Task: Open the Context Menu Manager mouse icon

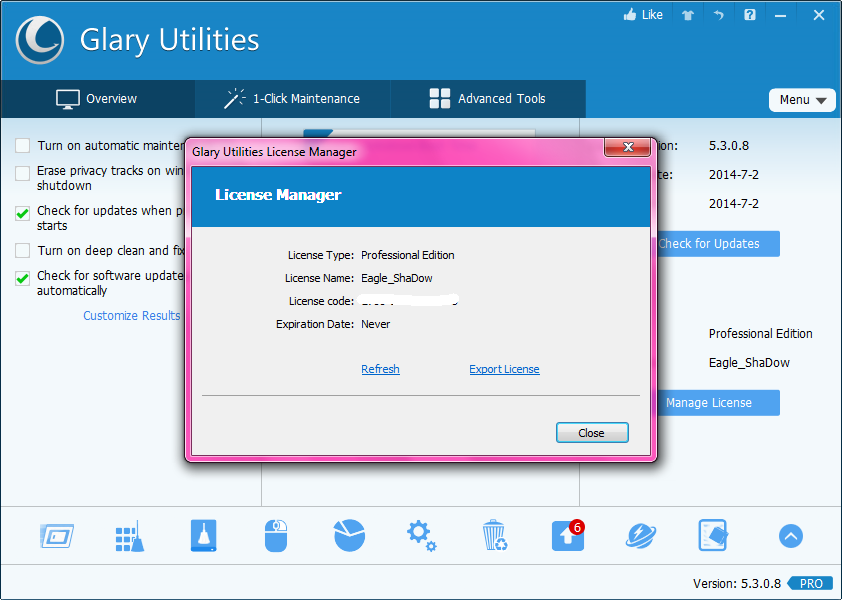Action: (x=276, y=536)
